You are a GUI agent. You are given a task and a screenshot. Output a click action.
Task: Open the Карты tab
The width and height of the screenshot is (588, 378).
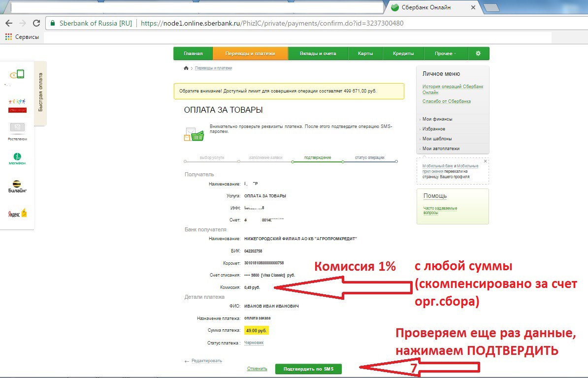[365, 54]
